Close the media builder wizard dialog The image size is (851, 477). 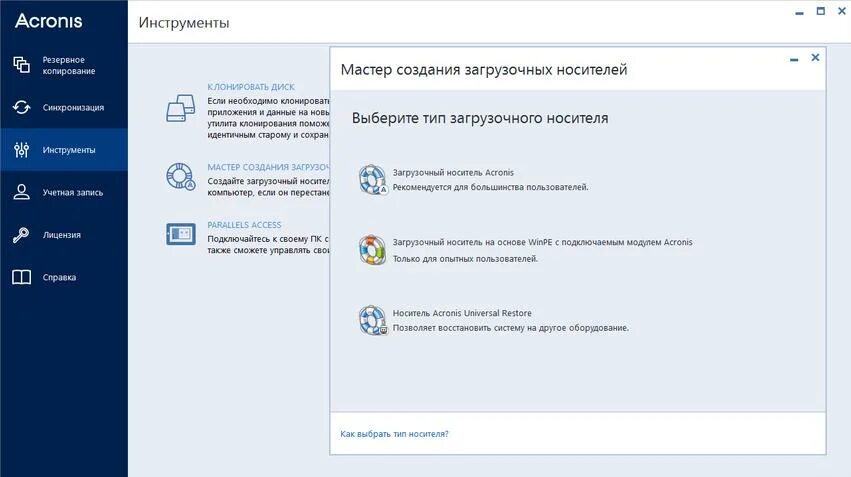coord(815,58)
